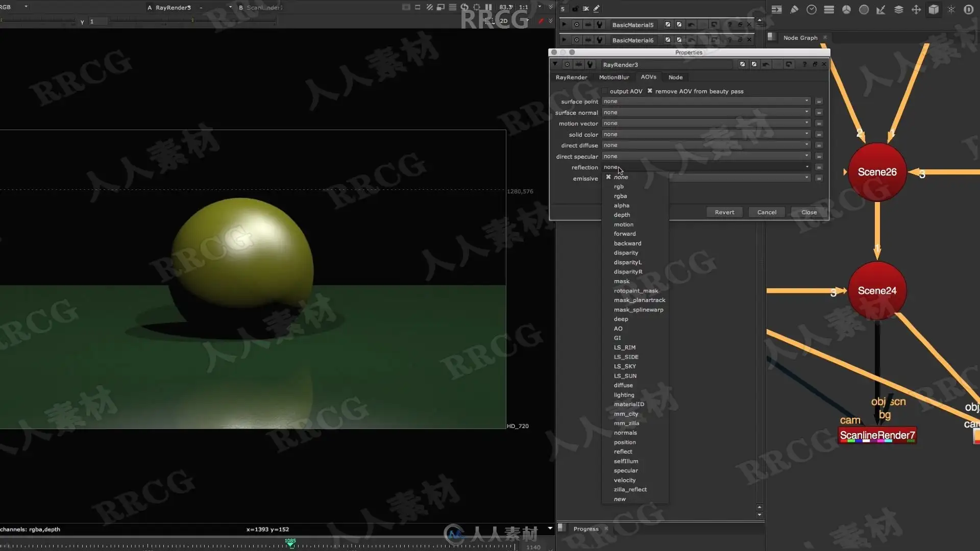This screenshot has width=980, height=551.
Task: Open help for RayRender3 node
Action: coord(804,64)
